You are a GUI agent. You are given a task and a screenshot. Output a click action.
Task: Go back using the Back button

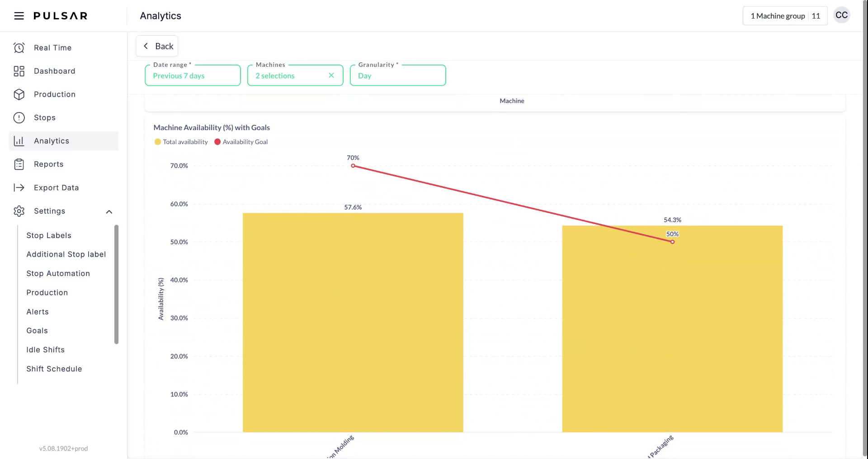pos(157,46)
